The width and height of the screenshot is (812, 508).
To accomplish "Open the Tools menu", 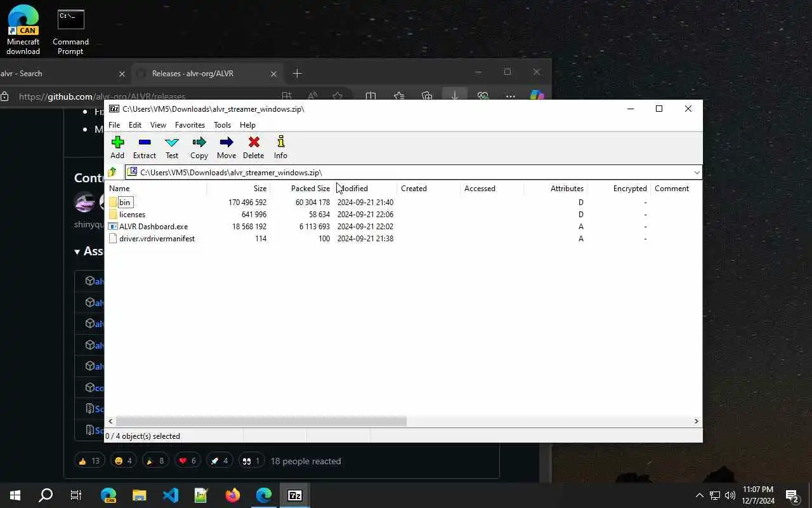I will 222,125.
